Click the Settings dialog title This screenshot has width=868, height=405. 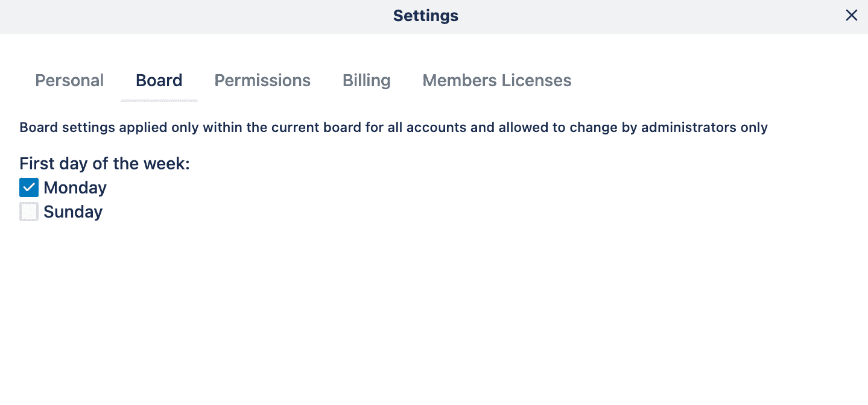(x=425, y=16)
